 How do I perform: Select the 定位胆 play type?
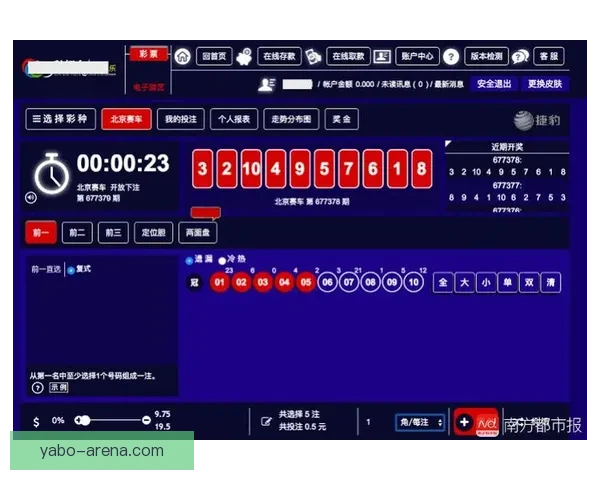(x=153, y=232)
